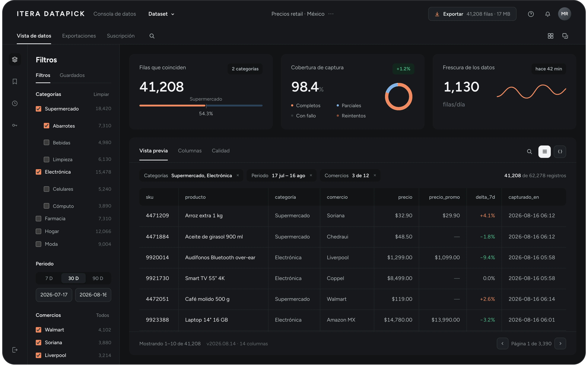The height and width of the screenshot is (369, 588).
Task: Click the Laptop 14" 16 GB product
Action: 206,320
